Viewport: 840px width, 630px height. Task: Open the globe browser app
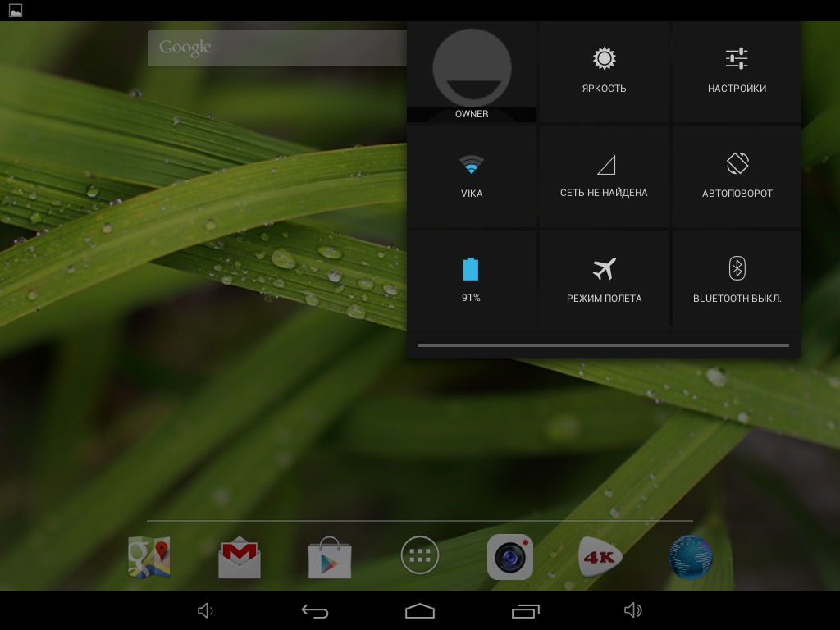pos(690,557)
